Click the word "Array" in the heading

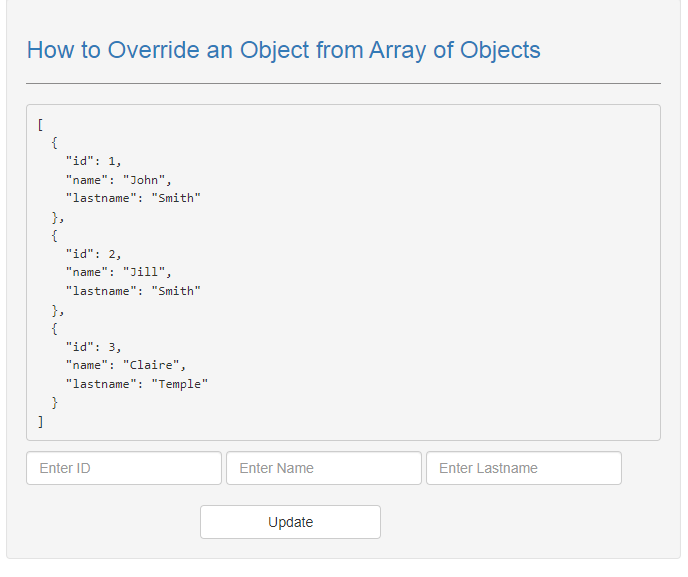(x=398, y=51)
